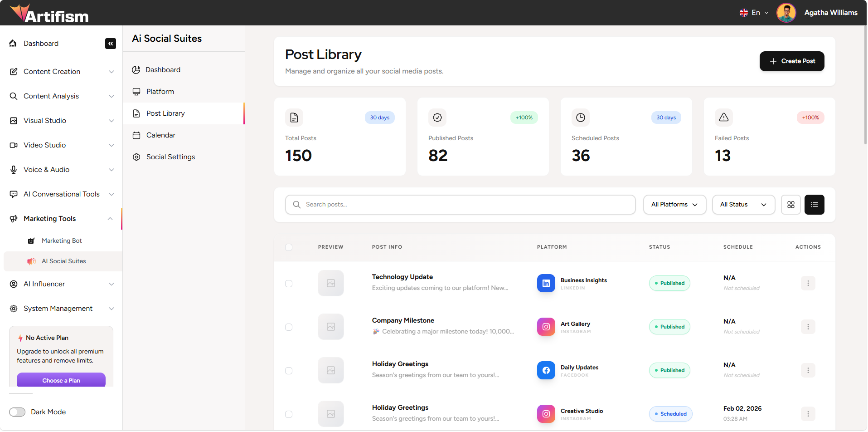This screenshot has width=868, height=432.
Task: Check the select-all checkbox in table header
Action: point(289,247)
